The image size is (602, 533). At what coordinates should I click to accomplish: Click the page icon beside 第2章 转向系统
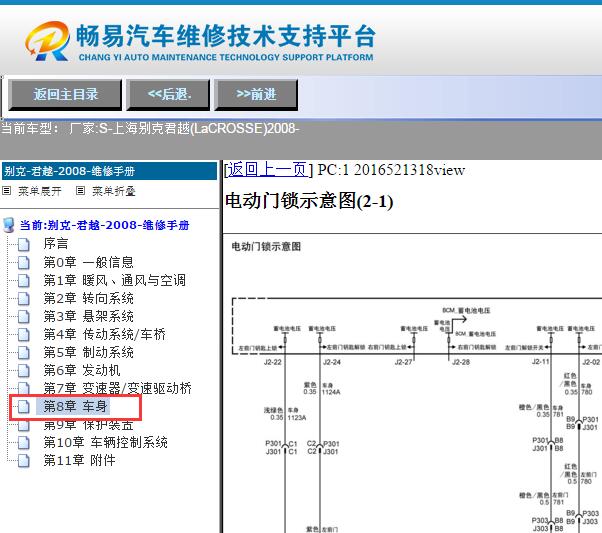[24, 298]
